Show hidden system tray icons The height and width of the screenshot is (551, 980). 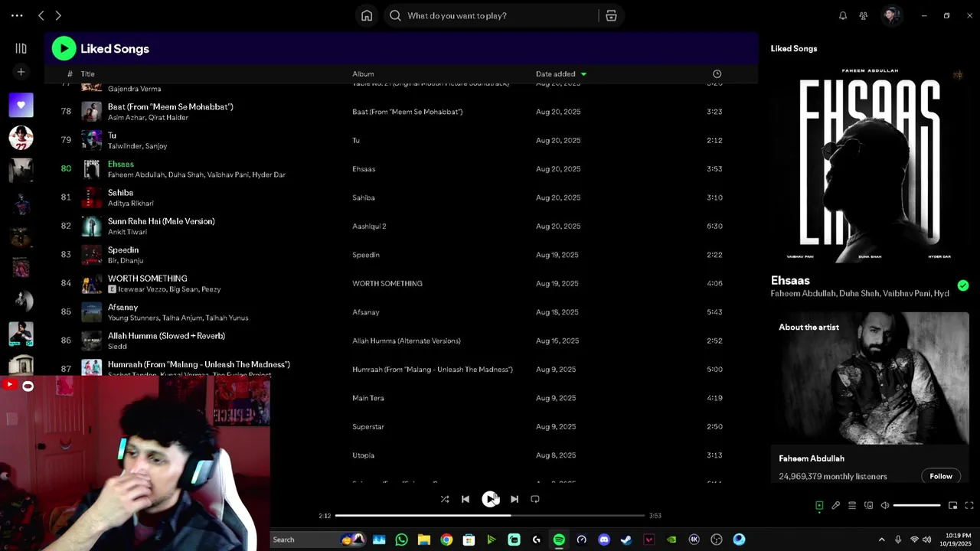[881, 540]
